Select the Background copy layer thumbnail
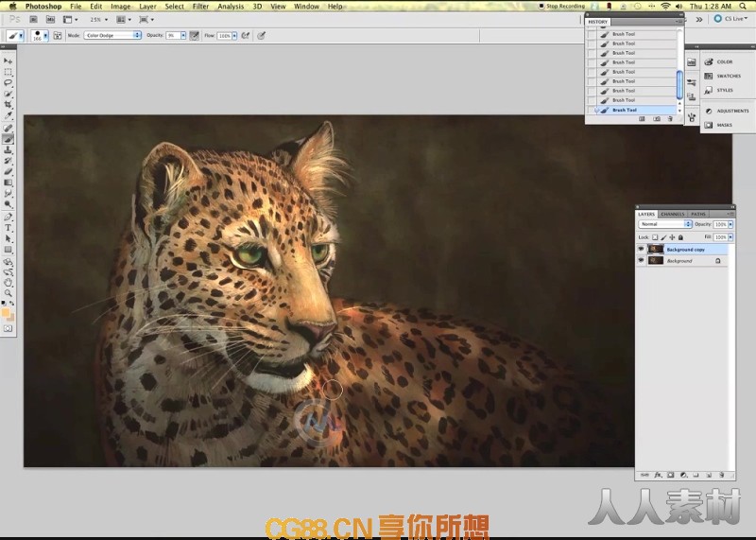Viewport: 756px width, 540px height. coord(655,249)
